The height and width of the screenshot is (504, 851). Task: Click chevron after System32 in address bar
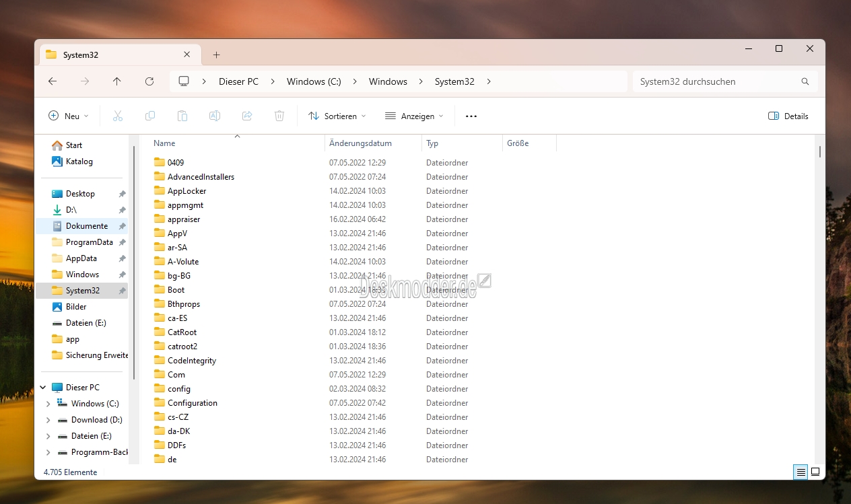pyautogui.click(x=489, y=81)
